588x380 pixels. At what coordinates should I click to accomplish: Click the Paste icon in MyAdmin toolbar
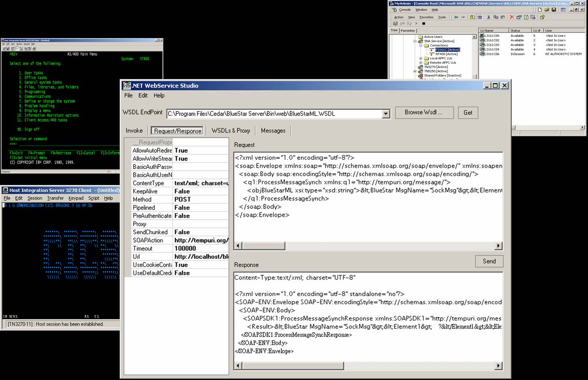503,17
